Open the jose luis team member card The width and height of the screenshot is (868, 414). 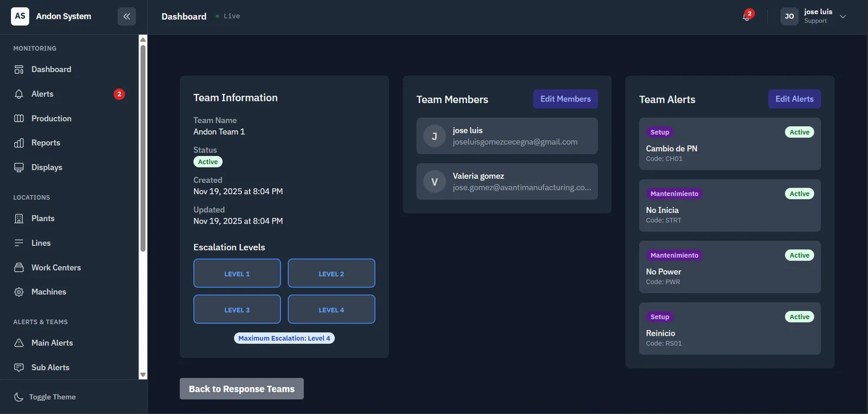(507, 136)
